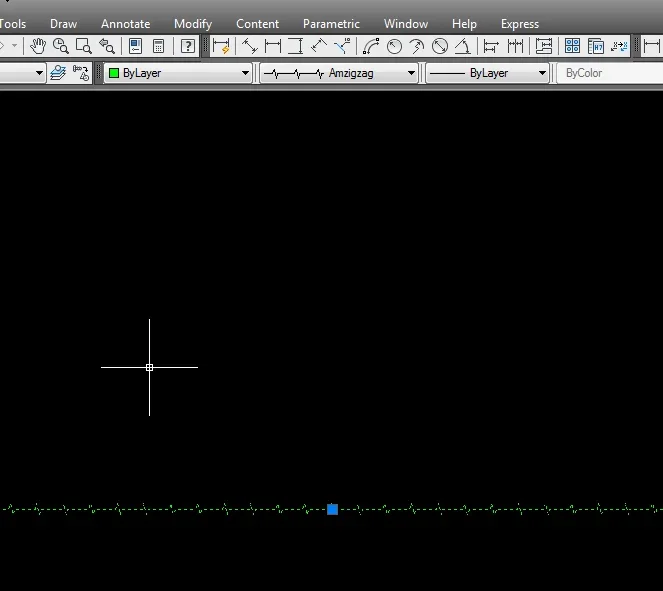This screenshot has height=591, width=663.
Task: Open the layer list dropdown arrow
Action: [x=39, y=73]
